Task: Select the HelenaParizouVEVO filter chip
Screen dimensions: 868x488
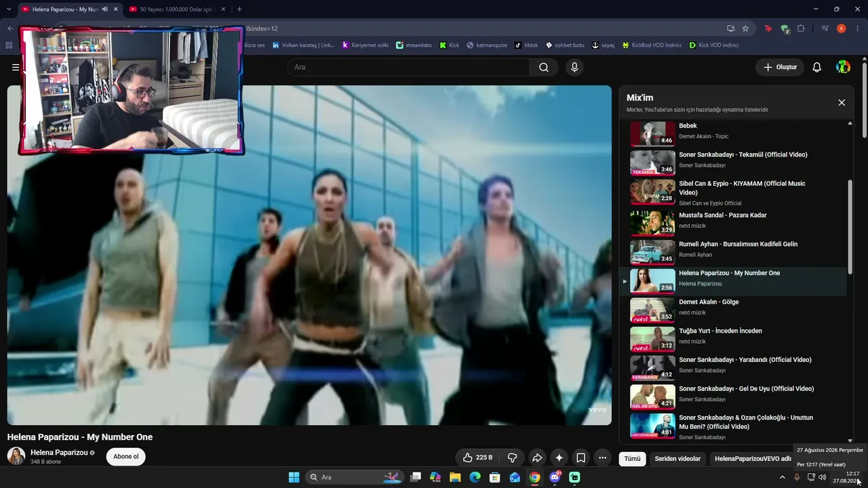Action: (x=753, y=459)
